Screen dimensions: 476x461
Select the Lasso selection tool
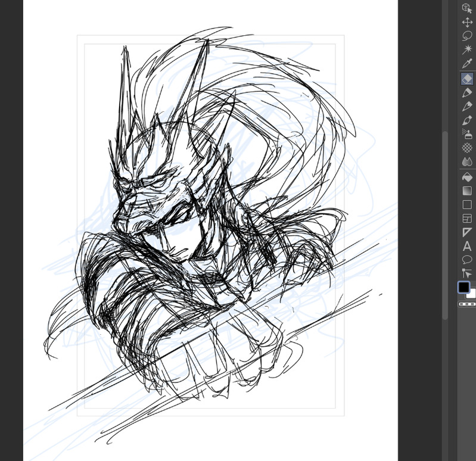(x=467, y=36)
